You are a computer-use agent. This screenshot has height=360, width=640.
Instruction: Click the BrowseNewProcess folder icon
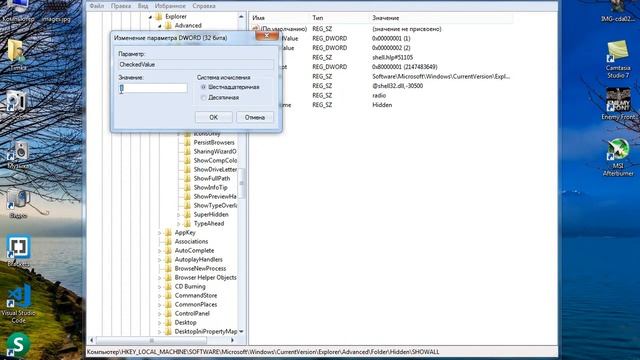pyautogui.click(x=168, y=268)
